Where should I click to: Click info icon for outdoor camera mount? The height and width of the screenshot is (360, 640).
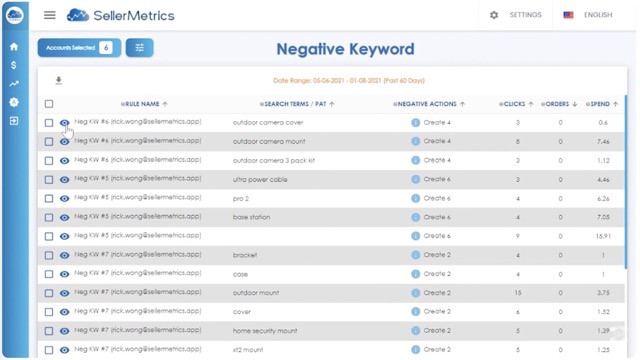click(x=416, y=141)
